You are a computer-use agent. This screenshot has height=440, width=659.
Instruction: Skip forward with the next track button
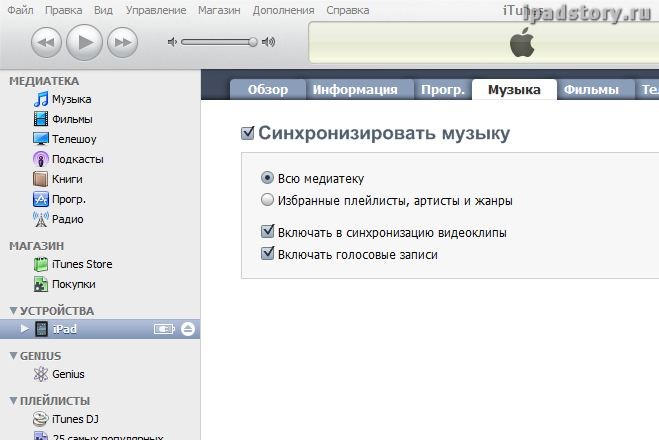[122, 42]
